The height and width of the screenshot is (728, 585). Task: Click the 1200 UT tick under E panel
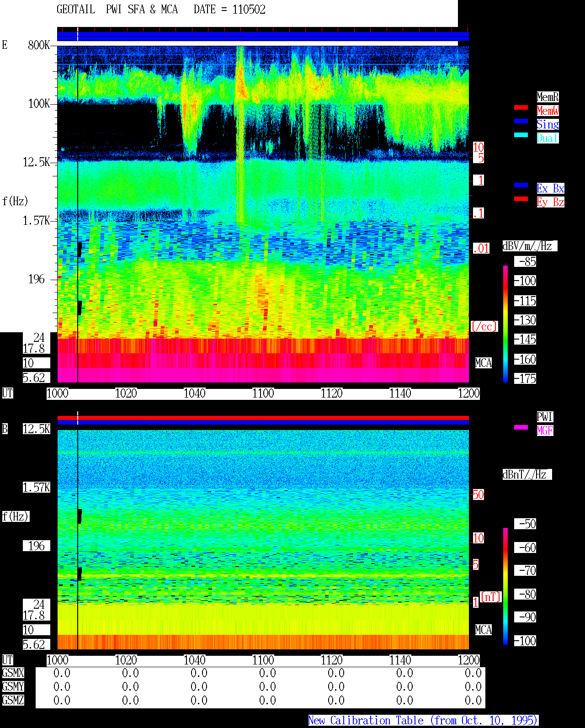tap(469, 393)
